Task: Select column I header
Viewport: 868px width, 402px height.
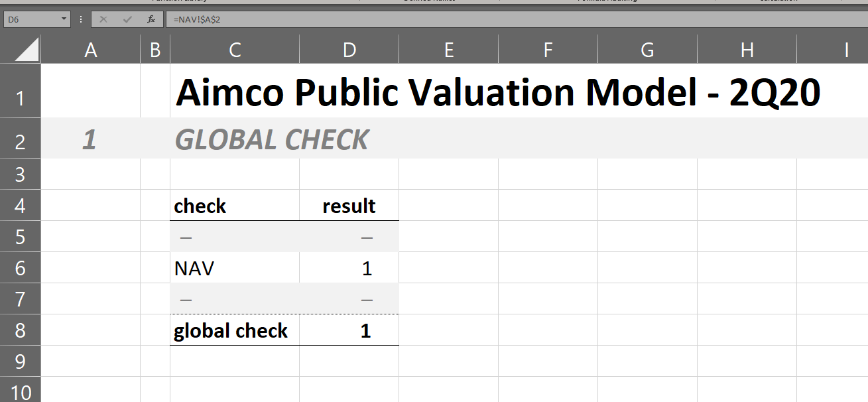Action: (833, 50)
